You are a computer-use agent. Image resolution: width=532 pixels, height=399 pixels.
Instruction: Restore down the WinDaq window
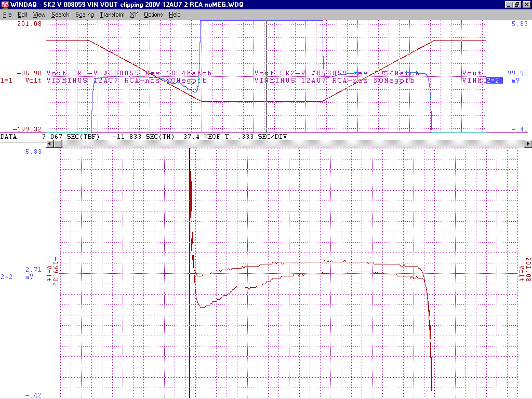(517, 5)
